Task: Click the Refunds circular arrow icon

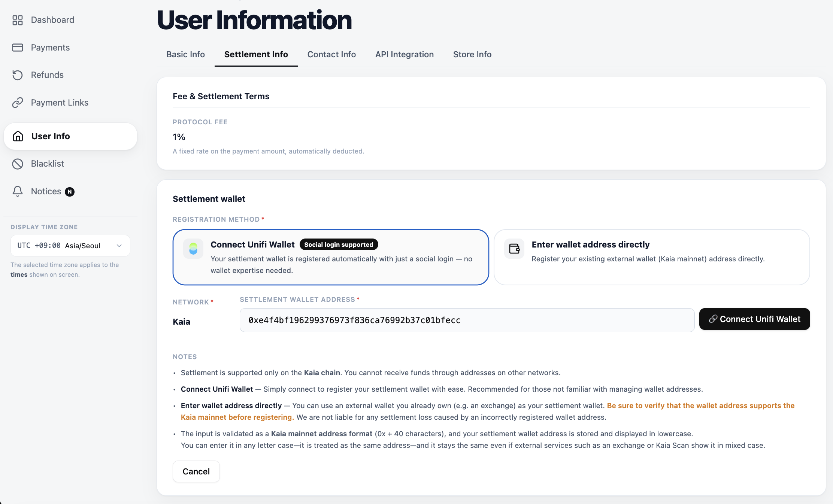Action: tap(18, 75)
